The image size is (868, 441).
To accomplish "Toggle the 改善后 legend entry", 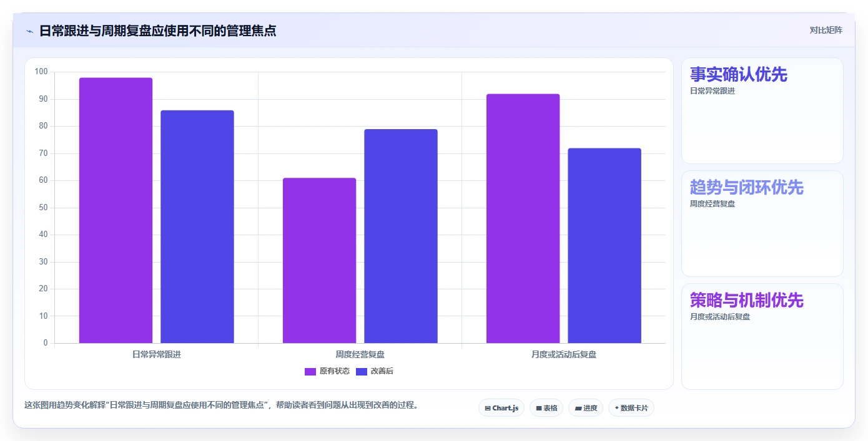I will 375,371.
